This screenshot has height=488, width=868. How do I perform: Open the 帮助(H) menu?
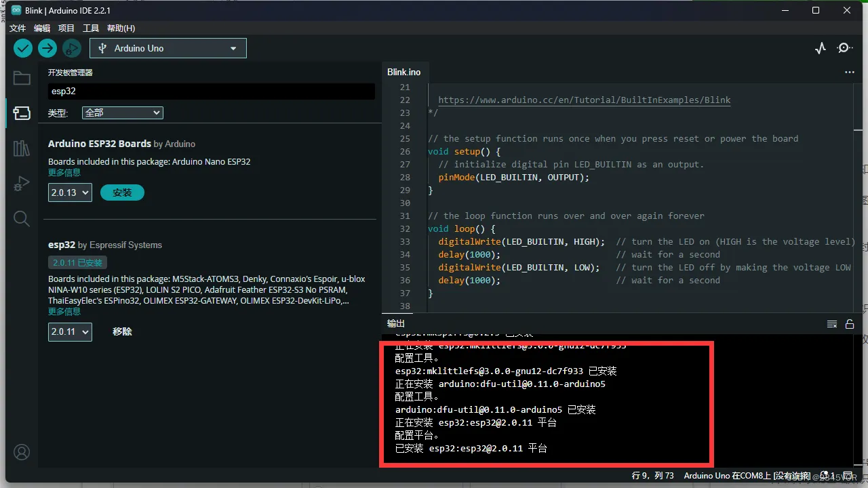click(121, 28)
